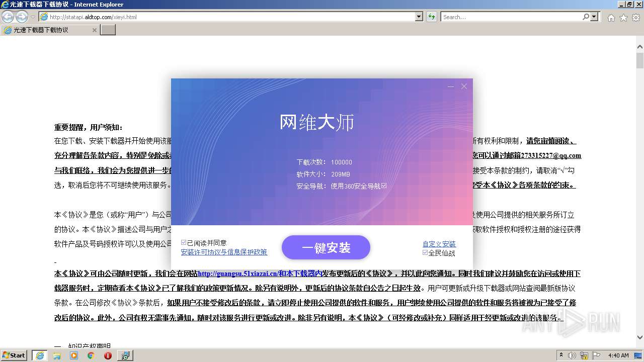Click the page scrollbar up arrow

point(639,47)
